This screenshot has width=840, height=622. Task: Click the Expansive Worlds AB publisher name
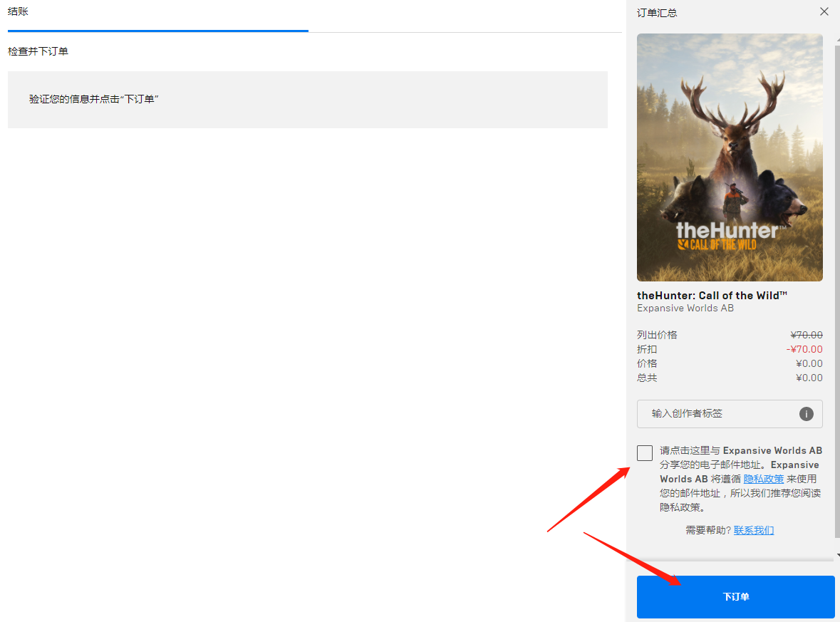(x=685, y=309)
